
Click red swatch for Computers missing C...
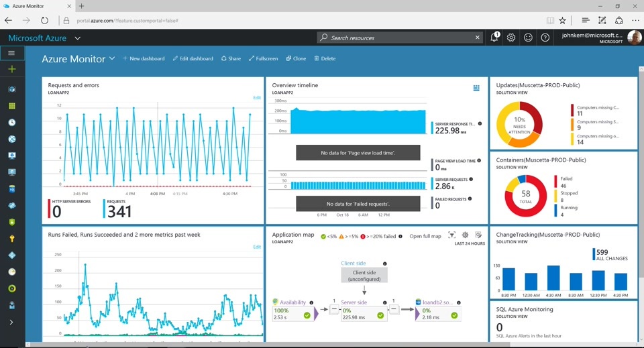[572, 110]
